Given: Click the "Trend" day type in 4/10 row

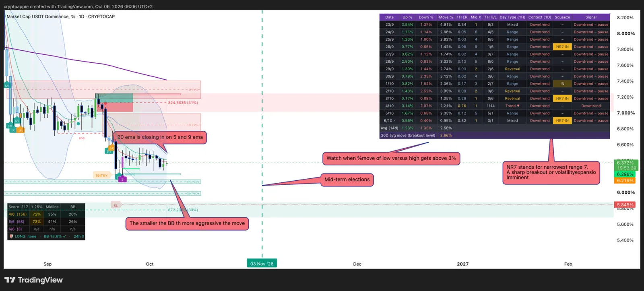Looking at the screenshot, I should [512, 106].
